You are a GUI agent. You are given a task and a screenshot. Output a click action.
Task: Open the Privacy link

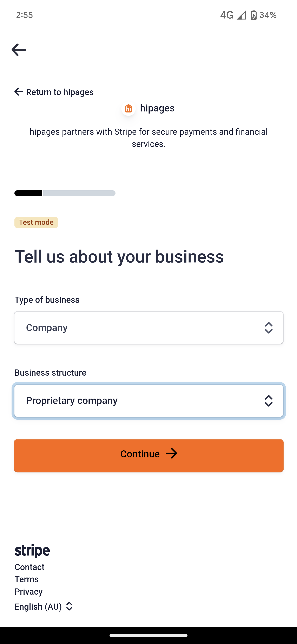[x=28, y=592]
